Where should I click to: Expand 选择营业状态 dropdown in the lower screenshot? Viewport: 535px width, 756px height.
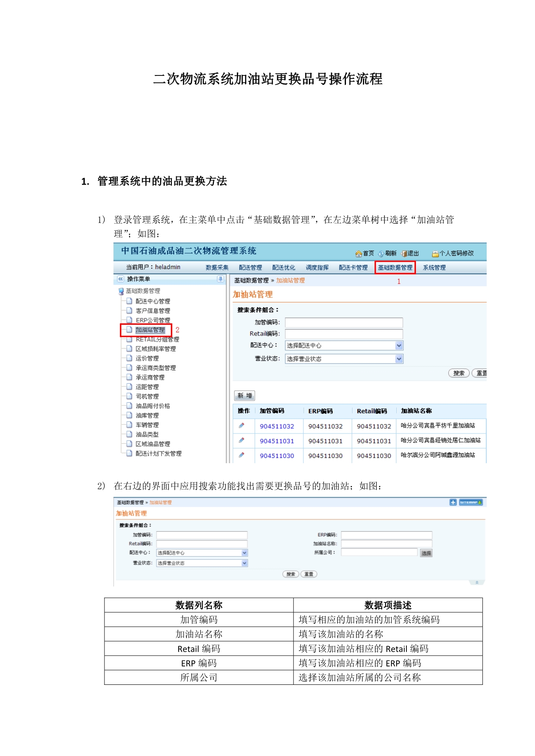point(245,563)
